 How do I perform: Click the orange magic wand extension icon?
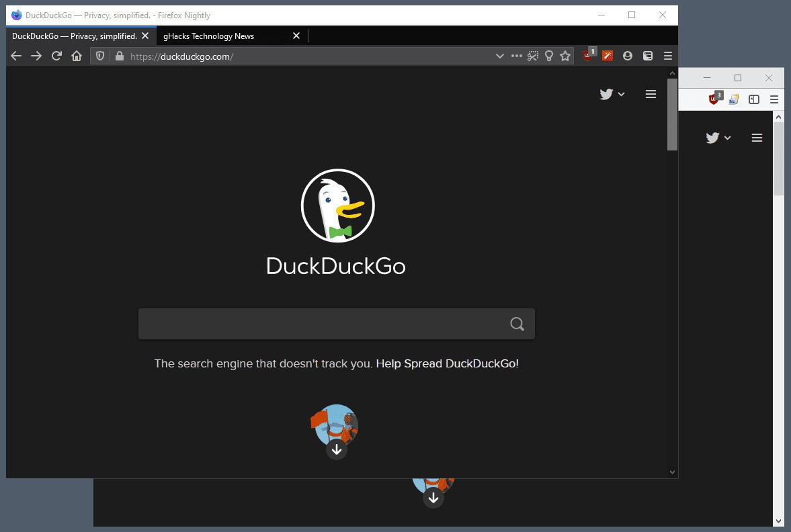[x=608, y=56]
